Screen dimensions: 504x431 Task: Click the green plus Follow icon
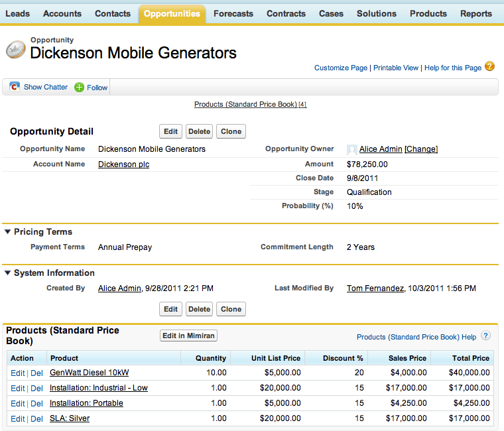tap(79, 87)
